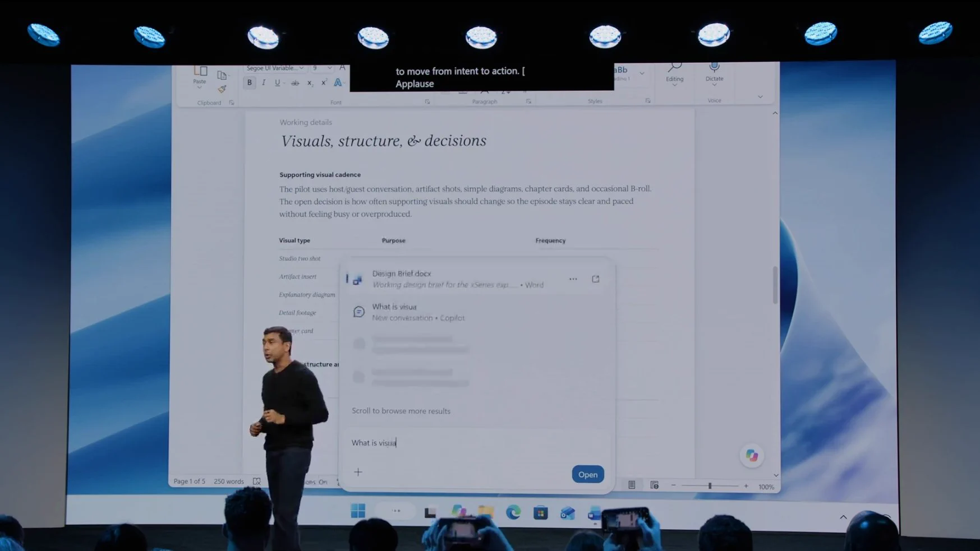
Task: Toggle Underline formatting
Action: pyautogui.click(x=277, y=83)
